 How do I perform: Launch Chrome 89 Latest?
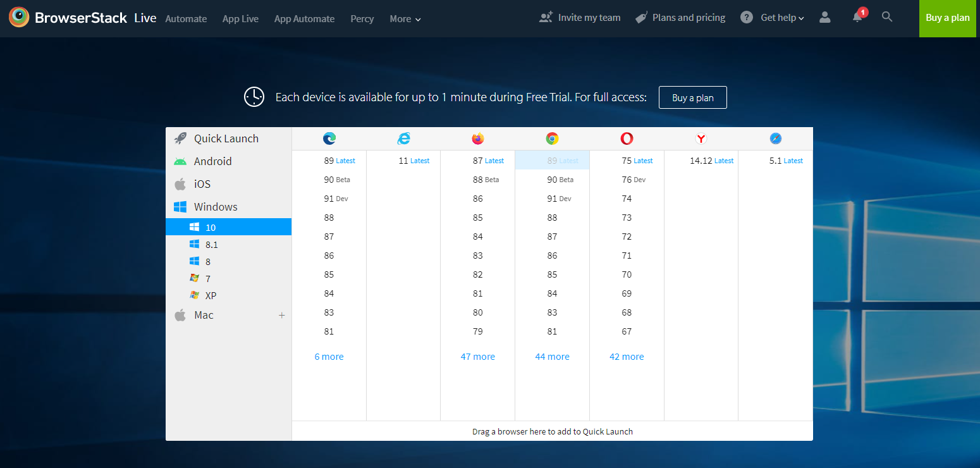[x=553, y=161]
